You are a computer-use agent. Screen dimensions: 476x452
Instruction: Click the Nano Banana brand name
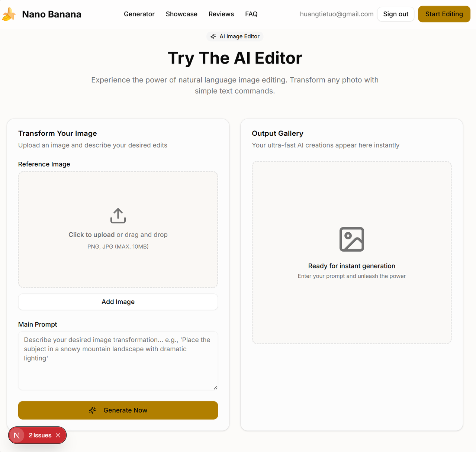[52, 14]
